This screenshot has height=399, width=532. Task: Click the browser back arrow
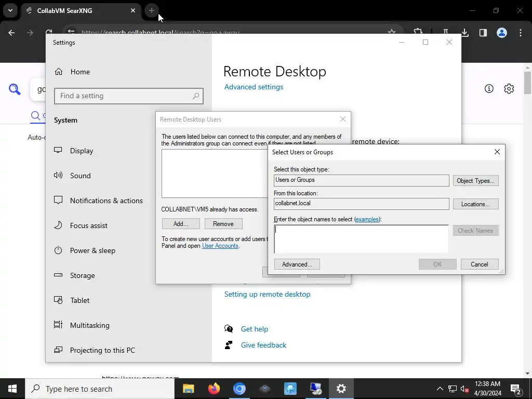pyautogui.click(x=11, y=33)
